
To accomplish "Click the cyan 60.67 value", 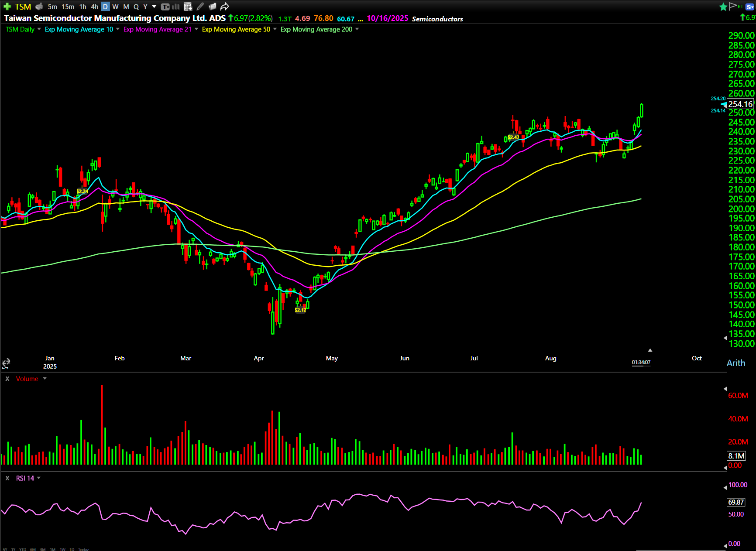I will (346, 19).
